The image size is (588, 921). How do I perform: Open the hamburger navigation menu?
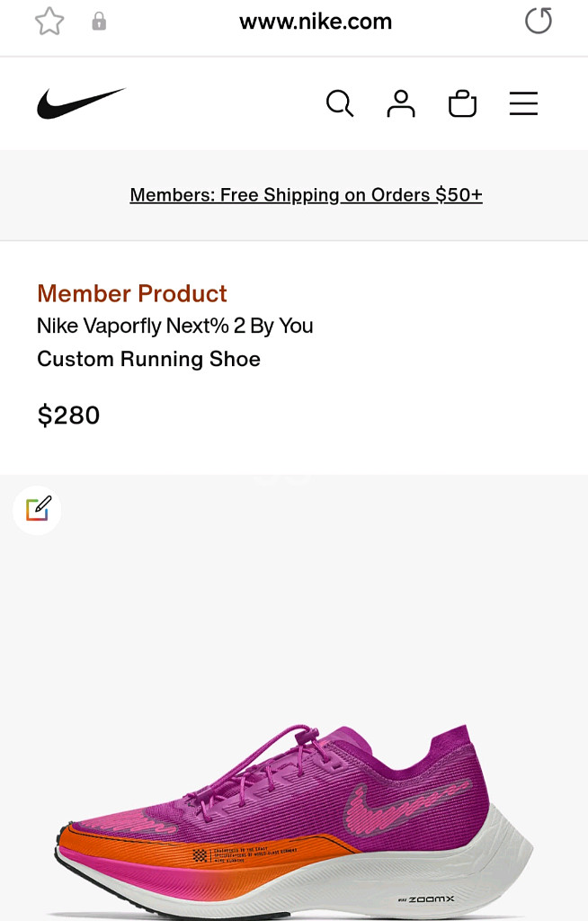click(x=523, y=104)
